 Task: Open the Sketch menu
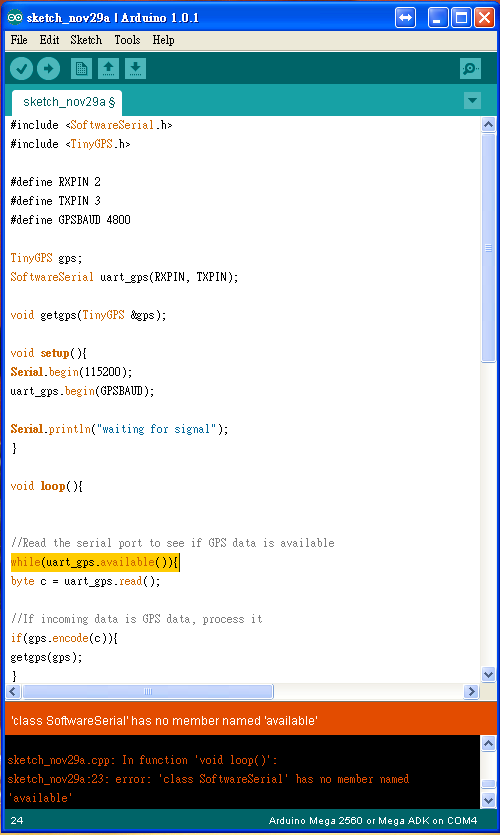86,40
